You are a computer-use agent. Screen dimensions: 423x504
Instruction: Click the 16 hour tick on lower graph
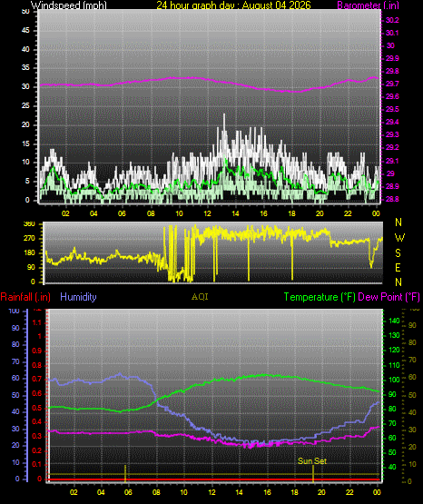267,492
